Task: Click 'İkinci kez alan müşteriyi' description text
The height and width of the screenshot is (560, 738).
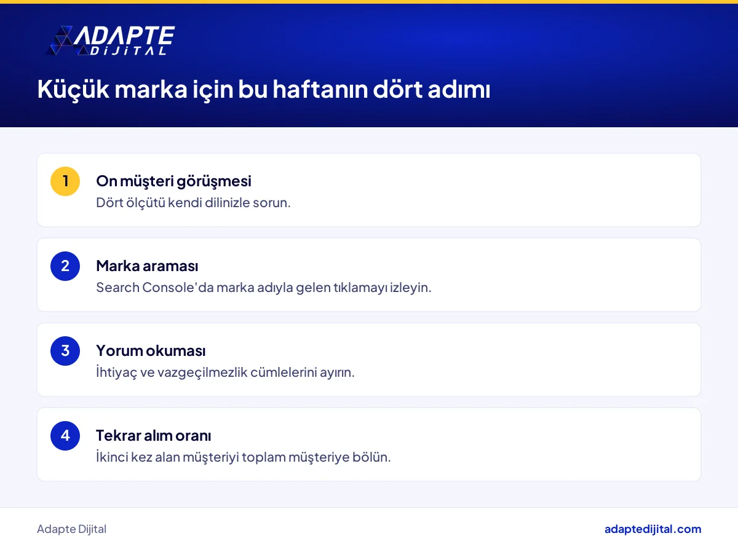Action: pyautogui.click(x=244, y=457)
